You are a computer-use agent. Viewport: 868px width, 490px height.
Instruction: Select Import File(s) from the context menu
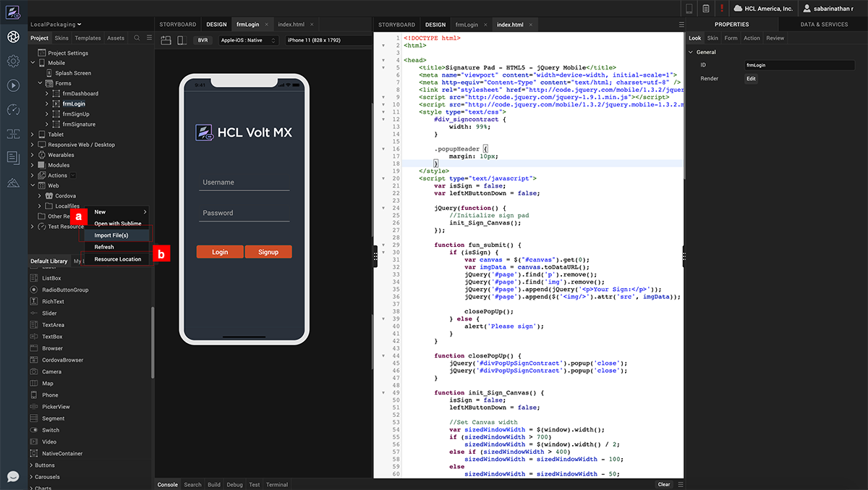[111, 235]
